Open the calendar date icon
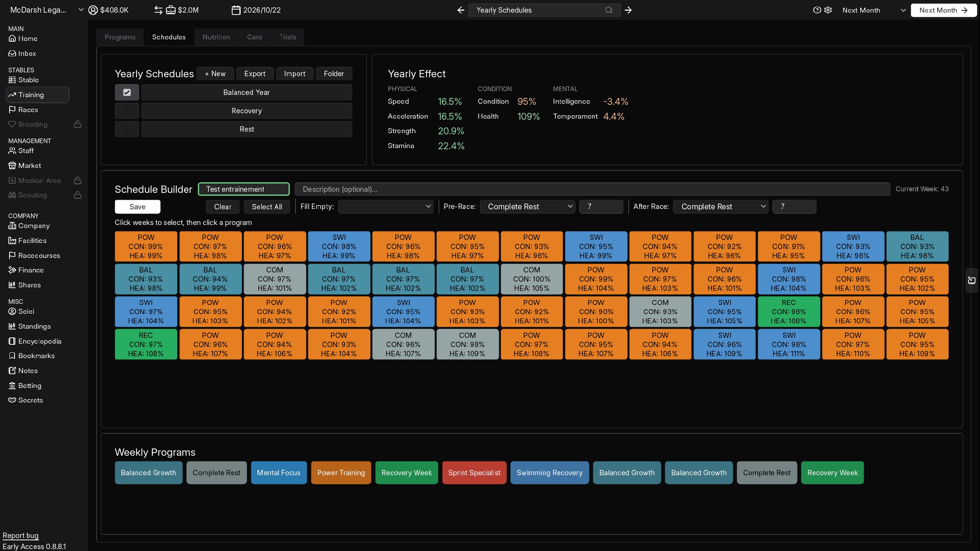 pos(236,10)
